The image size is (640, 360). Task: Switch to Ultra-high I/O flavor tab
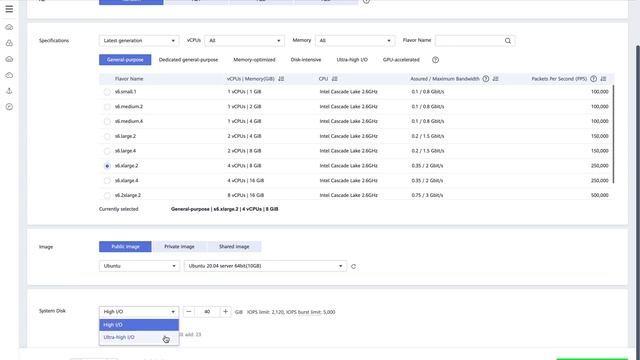[352, 60]
